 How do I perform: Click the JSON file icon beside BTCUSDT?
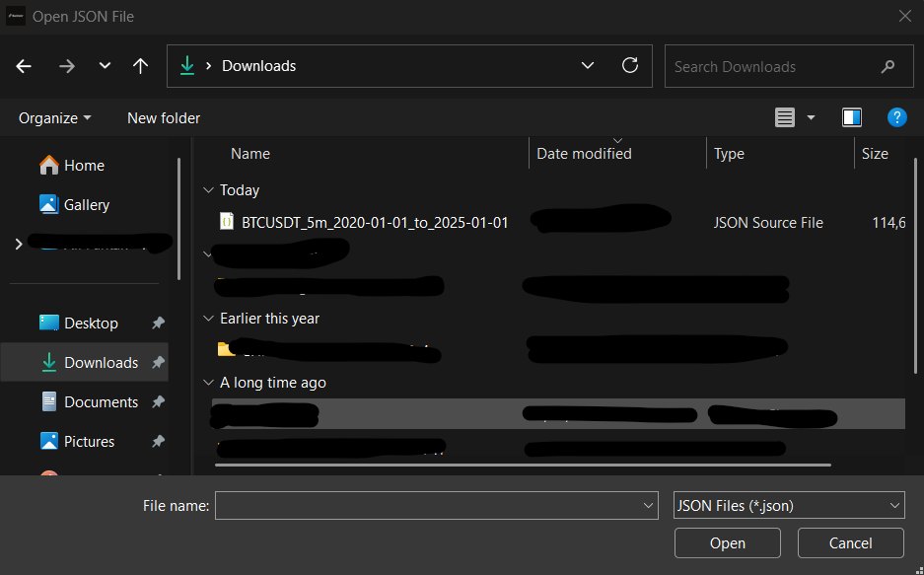tap(226, 222)
